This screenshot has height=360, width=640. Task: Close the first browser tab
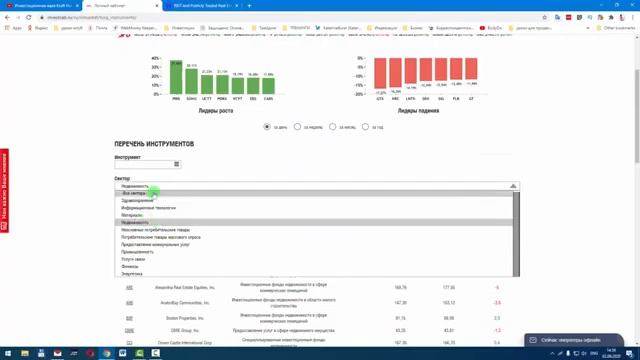click(x=77, y=6)
